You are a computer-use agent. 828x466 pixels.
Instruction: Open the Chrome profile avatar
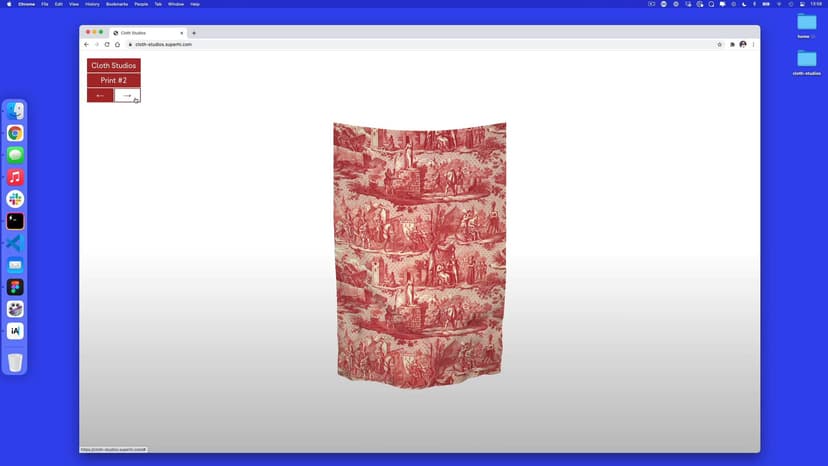(743, 44)
